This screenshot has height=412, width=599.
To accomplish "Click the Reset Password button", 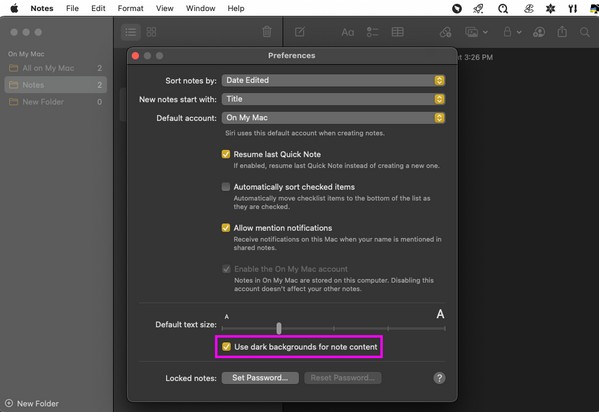I will click(343, 378).
